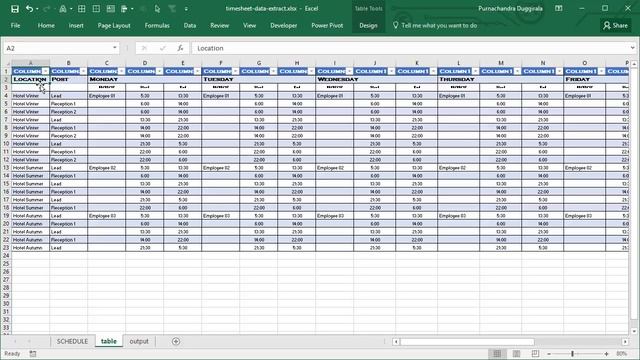This screenshot has width=640, height=360.
Task: Click the grayed-out Redo arrow
Action: 46,9
